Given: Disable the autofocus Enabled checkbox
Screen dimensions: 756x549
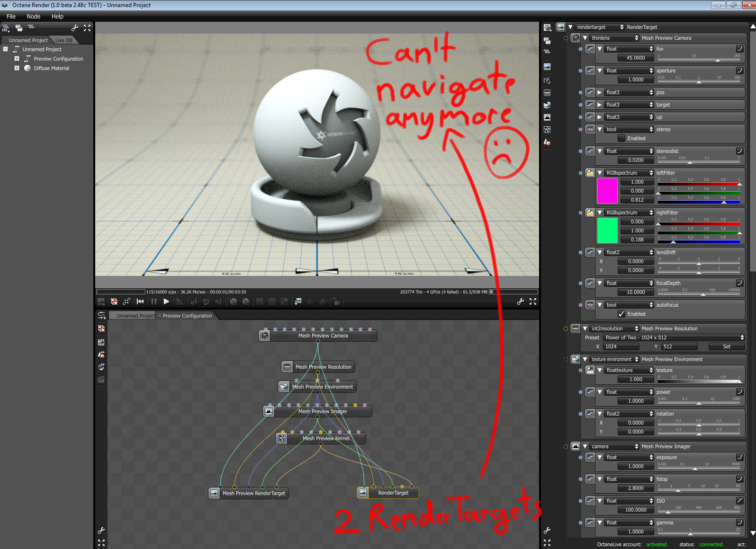Looking at the screenshot, I should click(621, 314).
